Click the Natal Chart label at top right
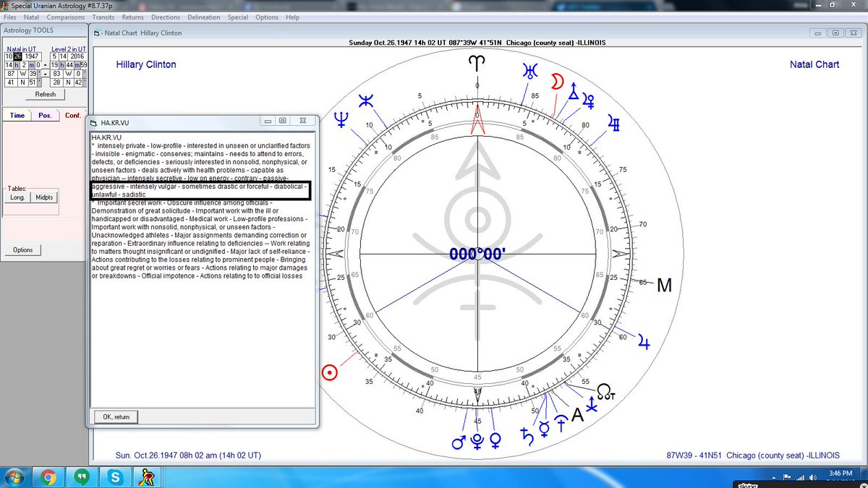This screenshot has height=488, width=868. click(814, 64)
